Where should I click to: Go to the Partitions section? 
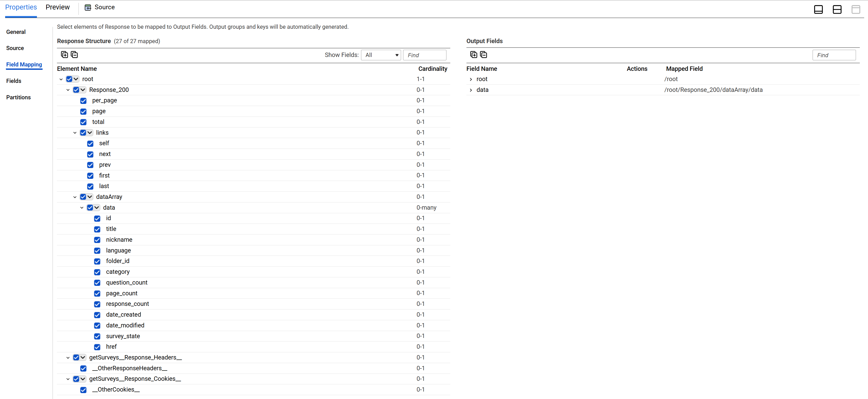click(x=18, y=97)
